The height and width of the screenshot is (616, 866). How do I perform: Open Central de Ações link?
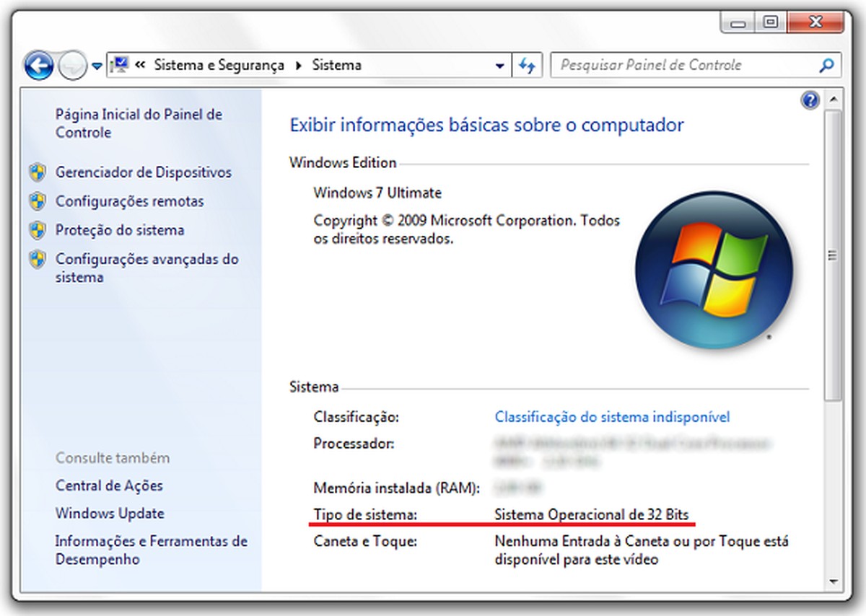[x=109, y=485]
